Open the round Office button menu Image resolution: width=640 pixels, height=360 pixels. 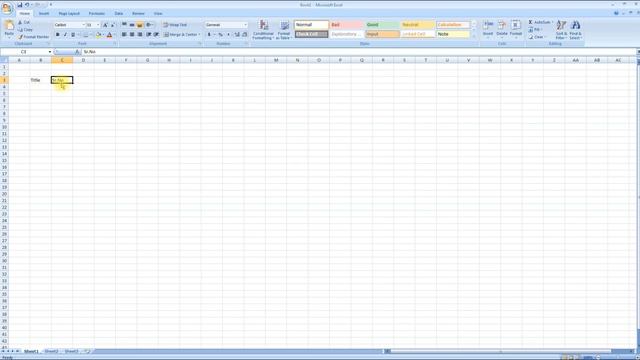[x=7, y=8]
